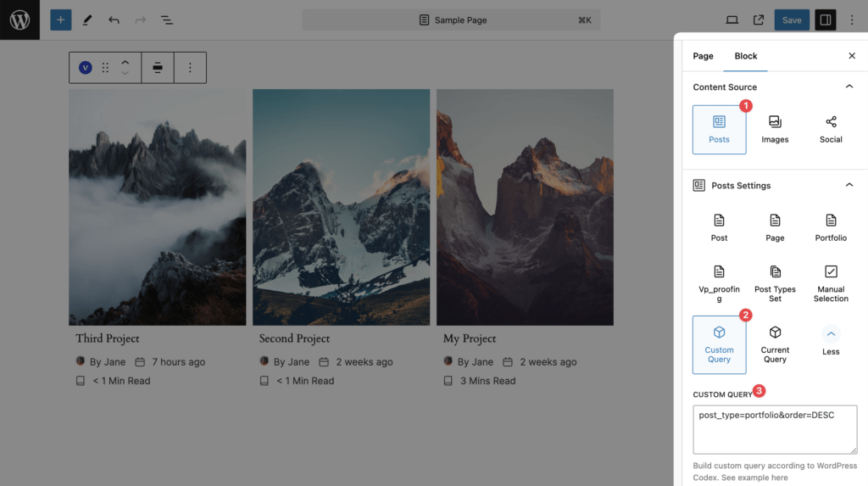Open the Sample Page command bar
This screenshot has width=868, height=486.
(451, 20)
